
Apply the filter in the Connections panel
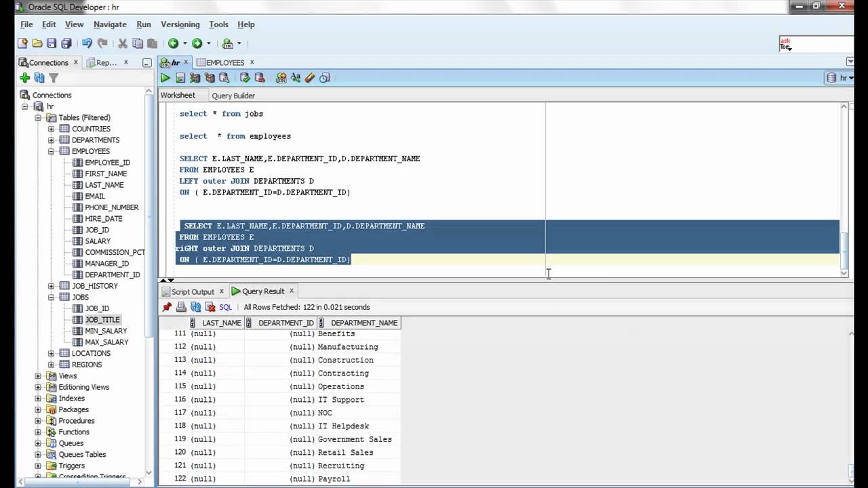pyautogui.click(x=54, y=78)
